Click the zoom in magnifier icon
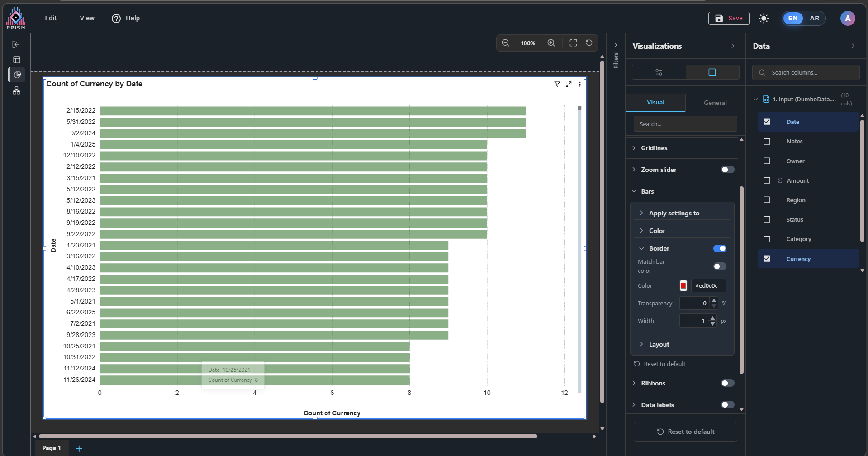The height and width of the screenshot is (456, 868). pos(551,43)
